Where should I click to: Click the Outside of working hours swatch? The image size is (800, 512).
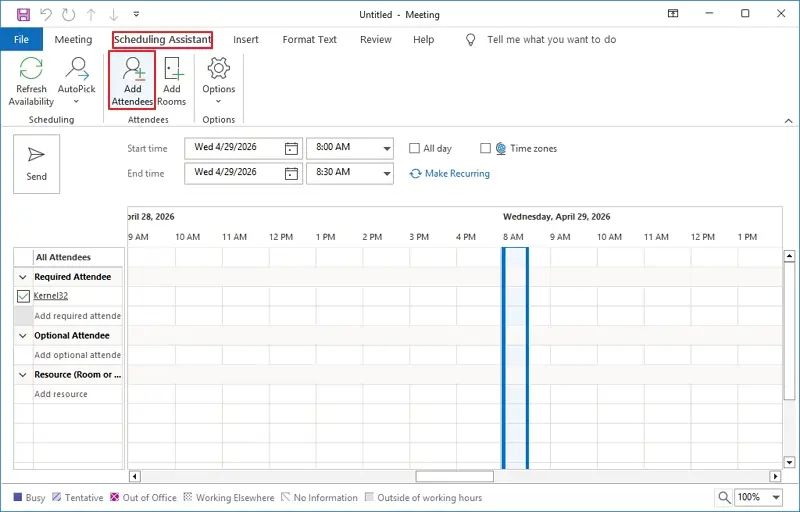point(369,497)
